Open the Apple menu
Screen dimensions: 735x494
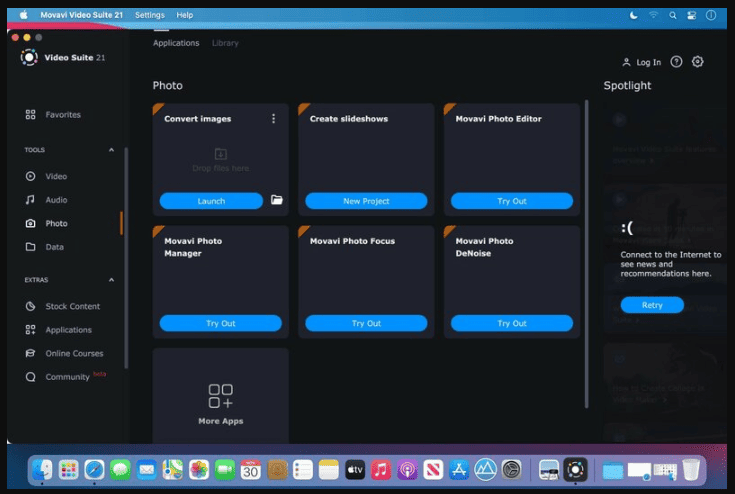(23, 15)
